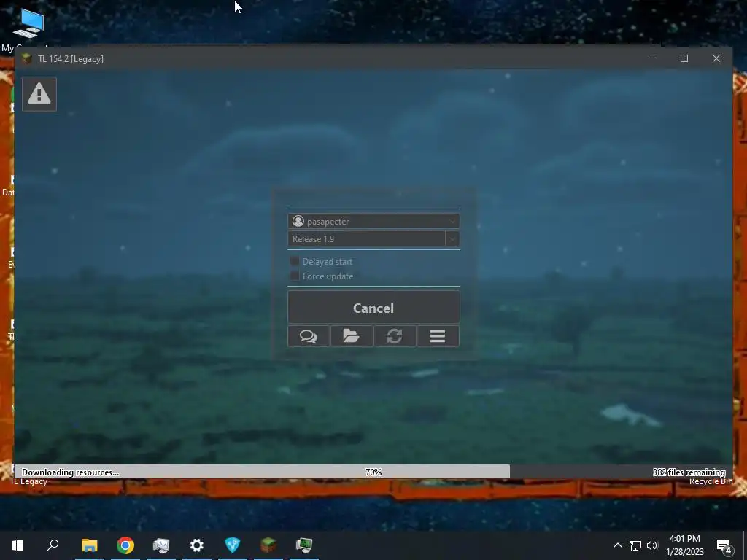Click the "Downloading resources..." status text

pos(71,472)
